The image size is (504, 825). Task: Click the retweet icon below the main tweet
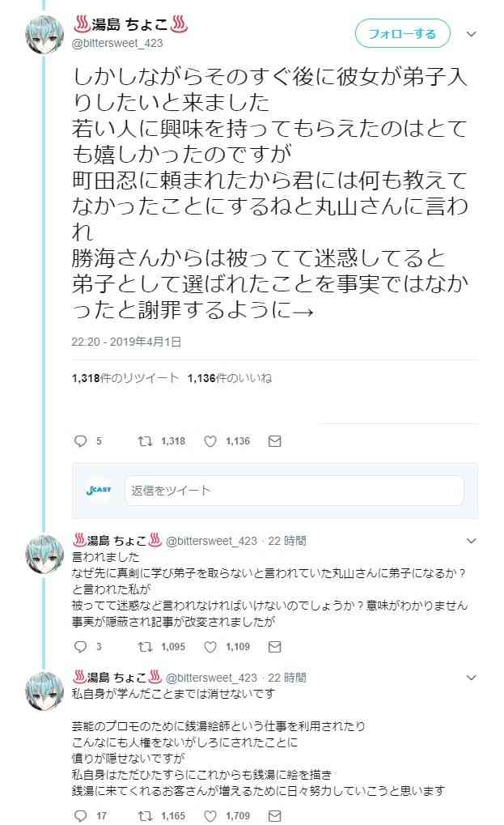click(144, 441)
